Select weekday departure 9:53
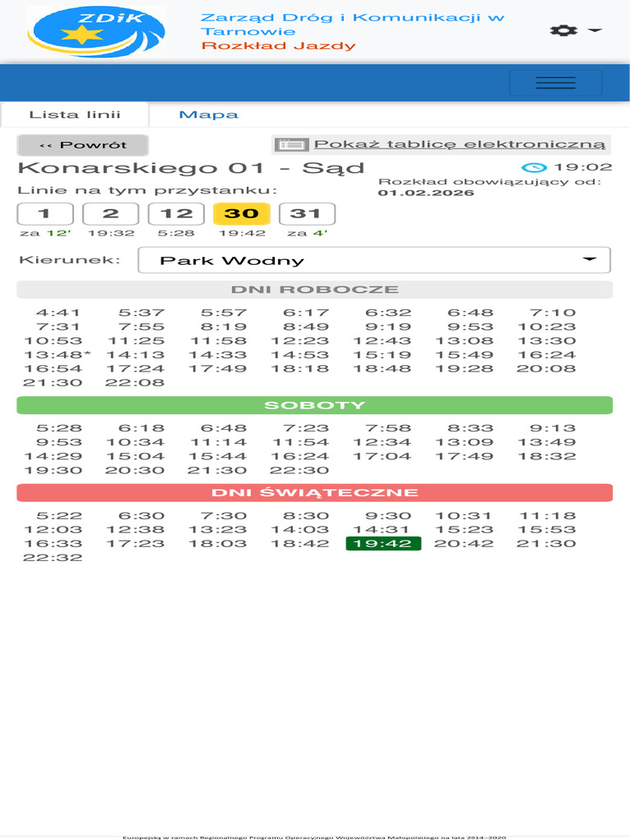 (470, 326)
